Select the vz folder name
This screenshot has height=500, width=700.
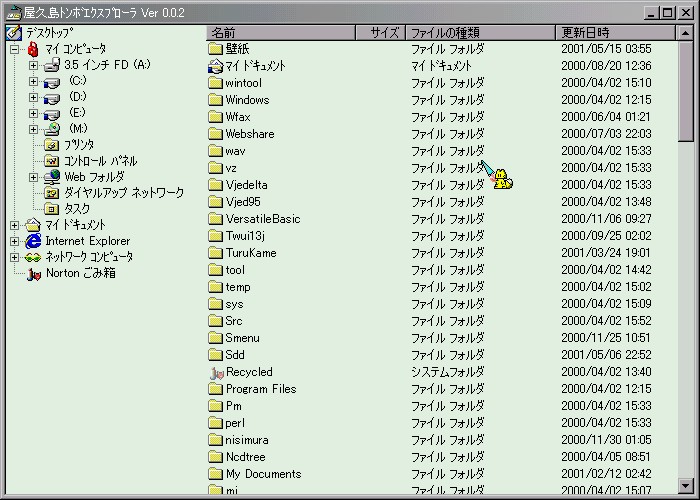[231, 168]
